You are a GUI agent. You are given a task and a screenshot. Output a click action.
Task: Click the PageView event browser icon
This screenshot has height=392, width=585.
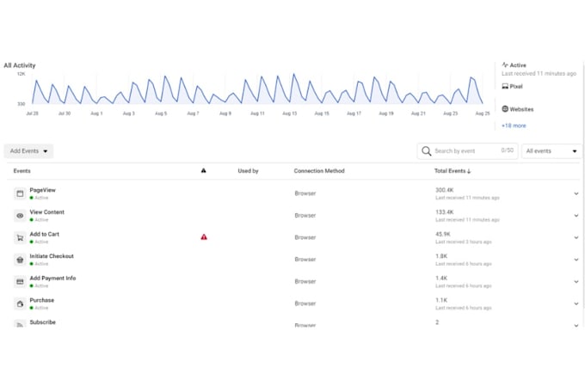(20, 193)
